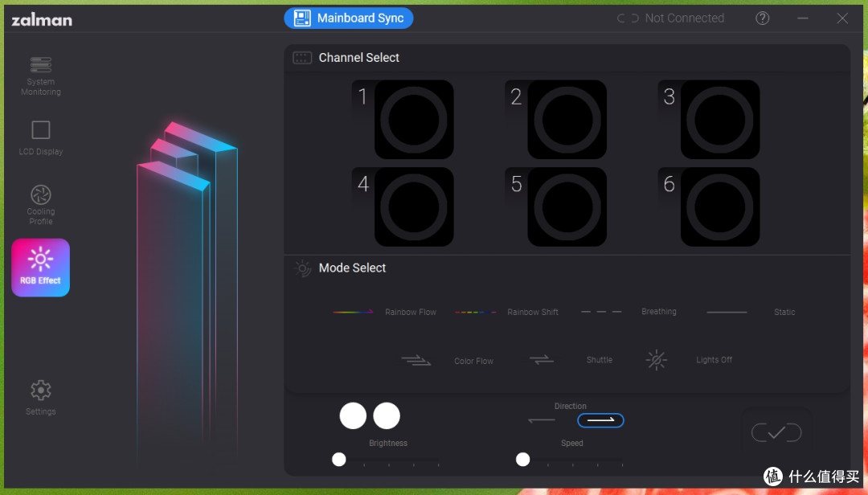This screenshot has height=495, width=868.
Task: Choose the Rainbow Shift mode icon
Action: [475, 312]
